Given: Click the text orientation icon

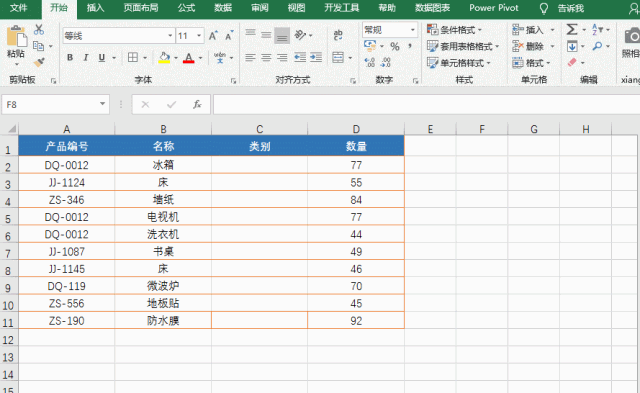Looking at the screenshot, I should tap(300, 35).
